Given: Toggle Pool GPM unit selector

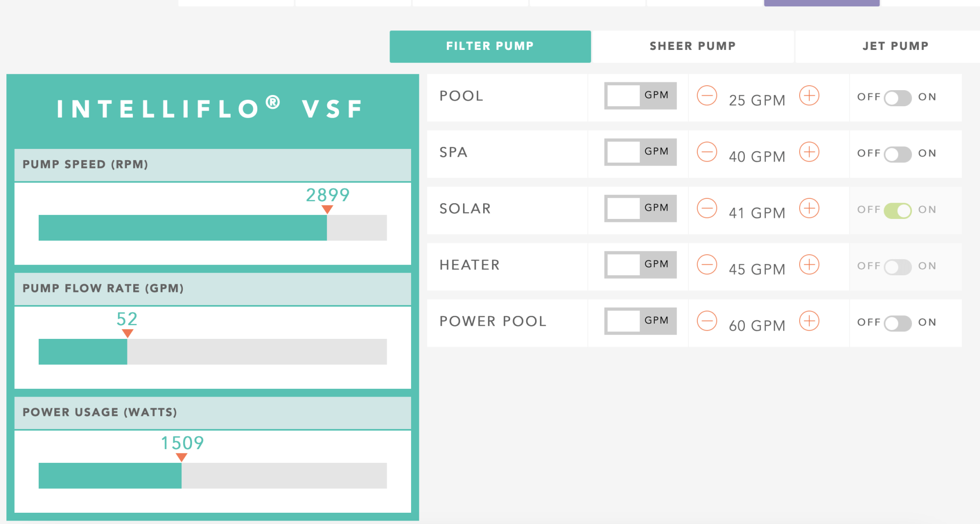Looking at the screenshot, I should coord(640,95).
